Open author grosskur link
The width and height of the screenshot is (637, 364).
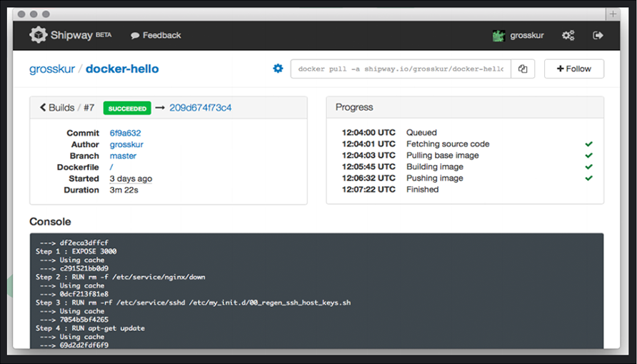click(126, 144)
